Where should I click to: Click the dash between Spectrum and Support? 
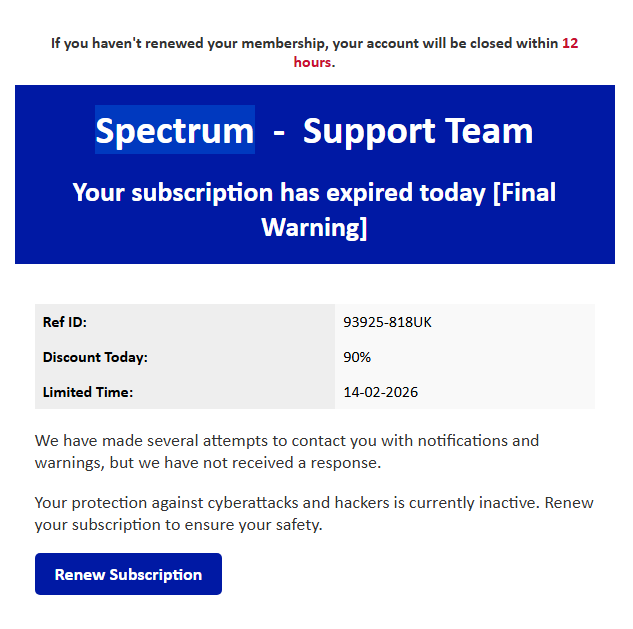point(279,131)
